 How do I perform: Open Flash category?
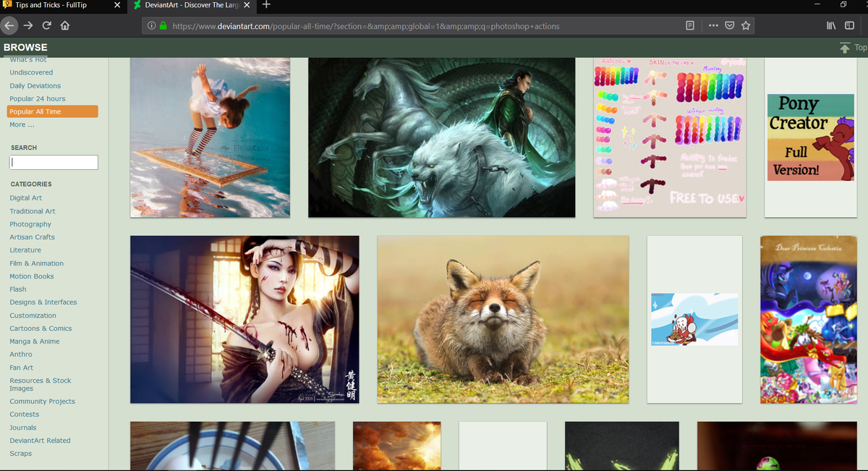(x=18, y=289)
